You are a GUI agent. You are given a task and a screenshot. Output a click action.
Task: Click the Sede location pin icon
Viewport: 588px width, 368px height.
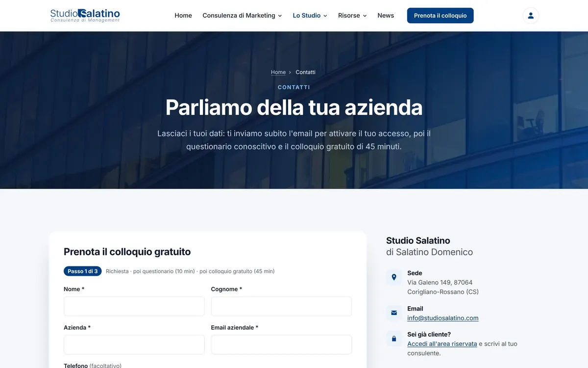click(394, 277)
